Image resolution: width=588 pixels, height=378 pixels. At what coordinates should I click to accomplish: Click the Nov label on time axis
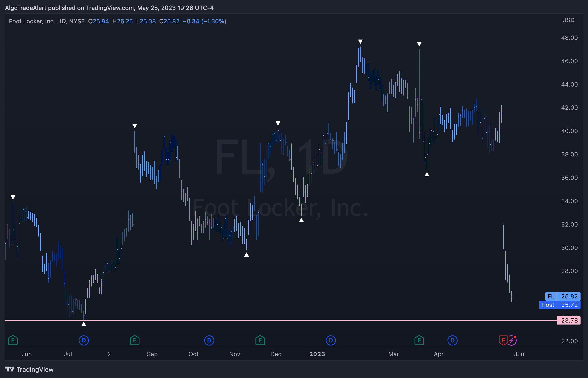click(235, 354)
